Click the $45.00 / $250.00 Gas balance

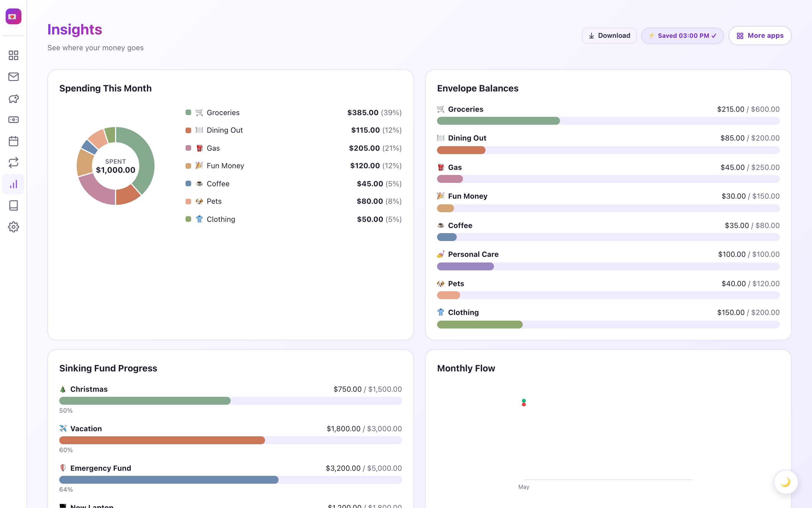pos(750,167)
